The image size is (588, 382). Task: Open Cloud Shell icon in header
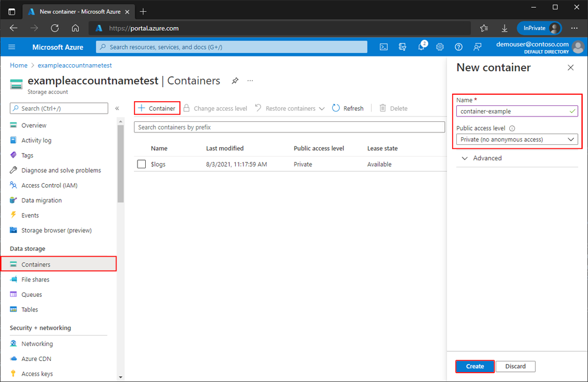(x=383, y=47)
